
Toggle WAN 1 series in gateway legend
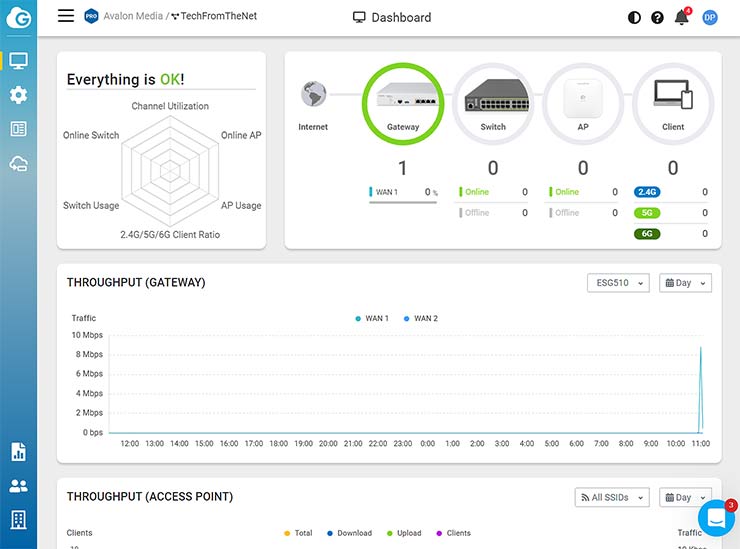tap(372, 318)
